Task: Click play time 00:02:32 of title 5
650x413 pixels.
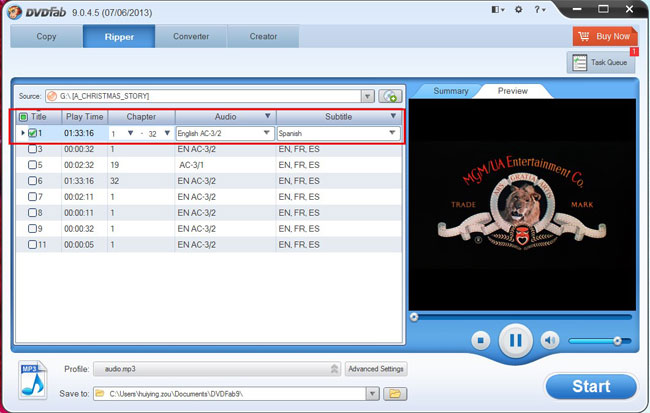Action: point(79,165)
